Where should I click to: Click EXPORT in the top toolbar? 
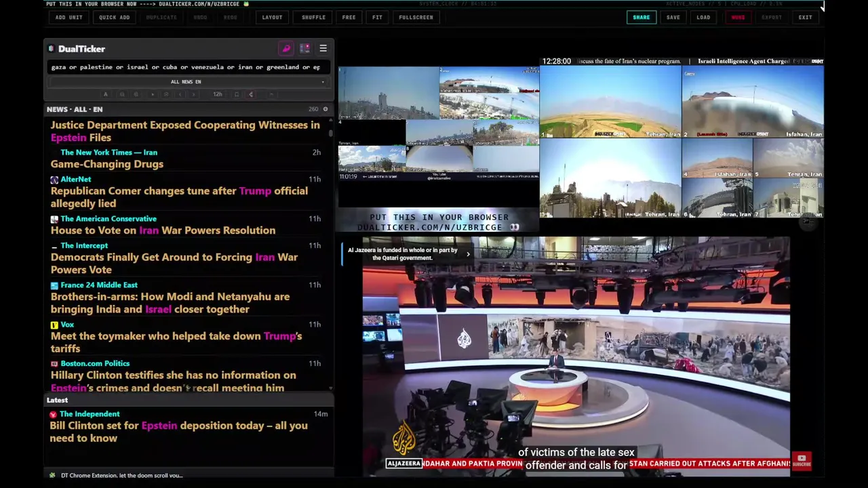tap(772, 18)
